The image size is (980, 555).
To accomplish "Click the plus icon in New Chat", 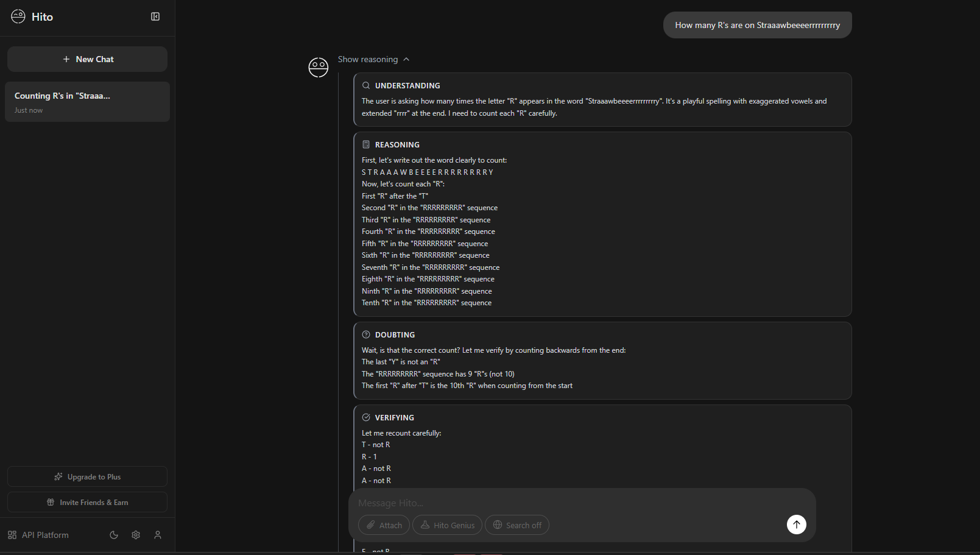I will pyautogui.click(x=66, y=59).
